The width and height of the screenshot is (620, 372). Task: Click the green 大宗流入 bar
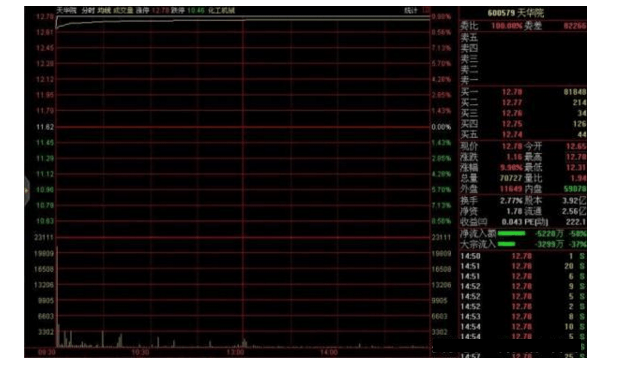[x=506, y=244]
